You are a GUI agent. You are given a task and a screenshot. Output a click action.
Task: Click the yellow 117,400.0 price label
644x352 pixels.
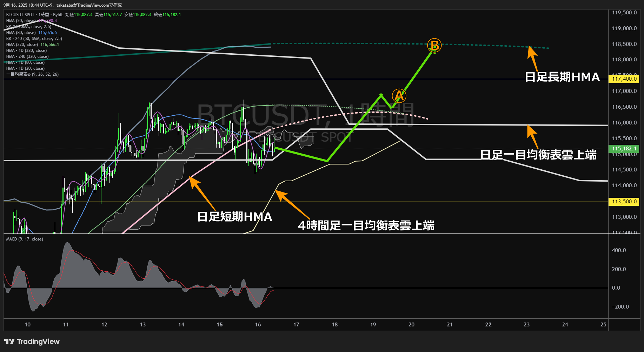pyautogui.click(x=624, y=79)
